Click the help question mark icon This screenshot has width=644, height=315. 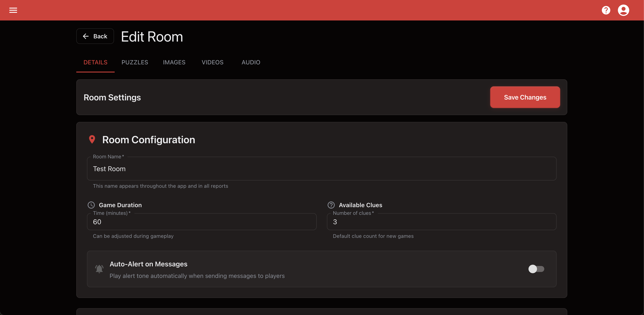606,10
